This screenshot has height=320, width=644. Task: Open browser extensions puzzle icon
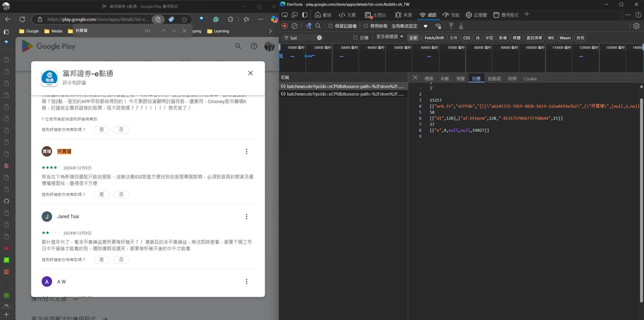[x=230, y=19]
